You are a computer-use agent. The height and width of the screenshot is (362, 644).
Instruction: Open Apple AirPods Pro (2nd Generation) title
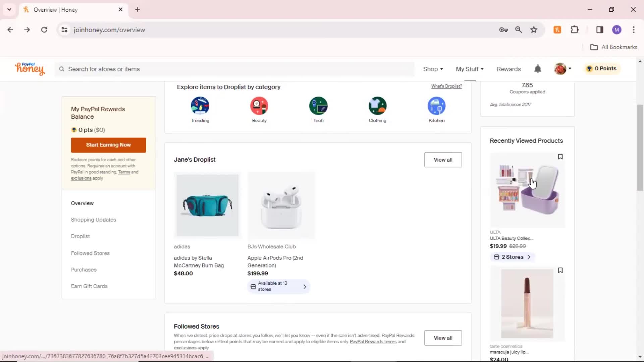tap(275, 261)
